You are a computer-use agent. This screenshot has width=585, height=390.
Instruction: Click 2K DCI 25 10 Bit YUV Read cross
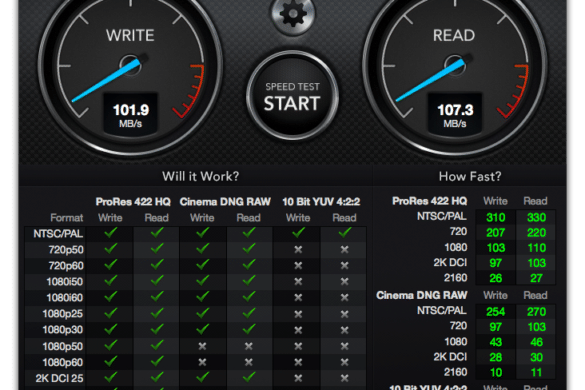click(344, 378)
